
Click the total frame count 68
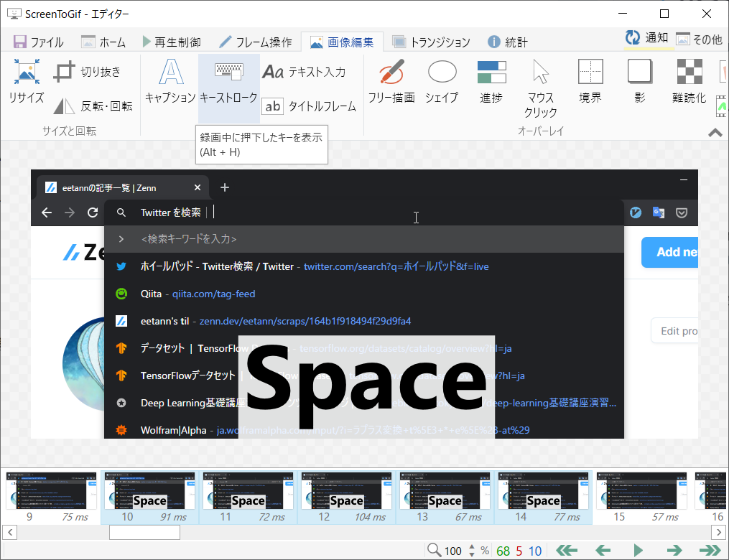click(503, 551)
